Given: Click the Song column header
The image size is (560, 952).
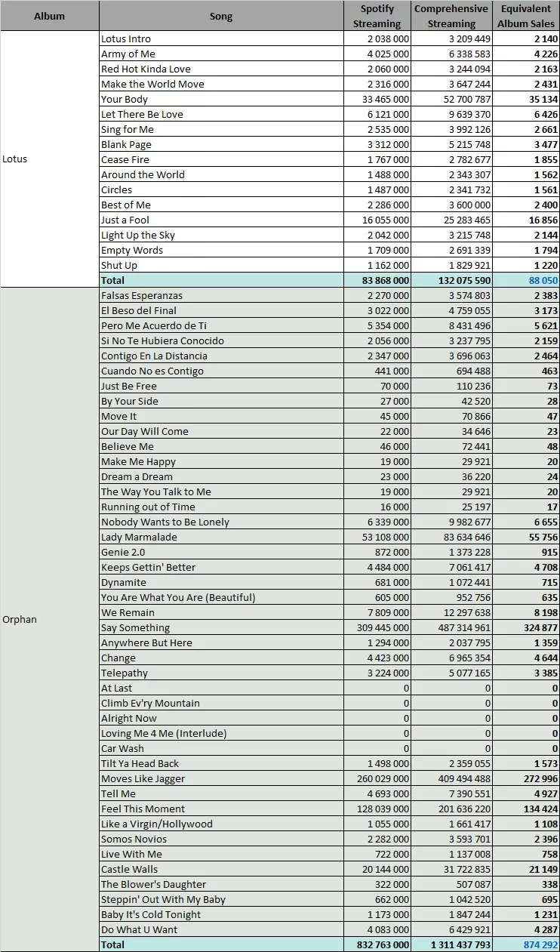Looking at the screenshot, I should 221,16.
